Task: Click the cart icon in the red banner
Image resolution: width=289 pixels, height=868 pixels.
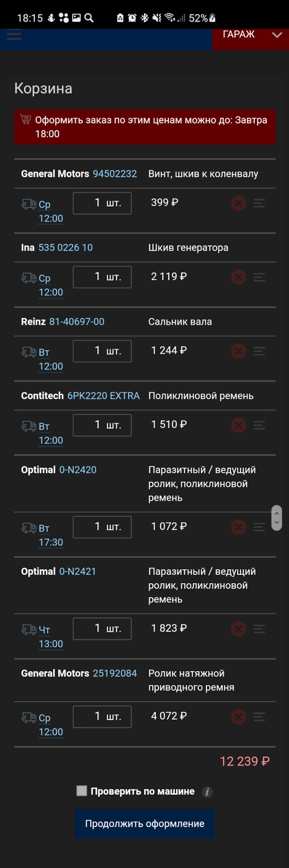Action: [x=25, y=119]
